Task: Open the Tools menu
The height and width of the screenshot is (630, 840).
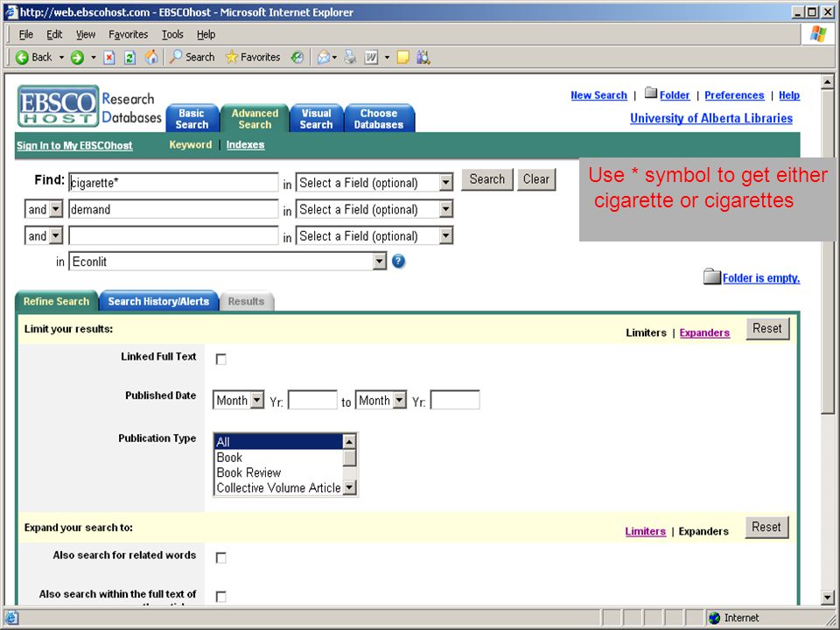Action: (172, 34)
